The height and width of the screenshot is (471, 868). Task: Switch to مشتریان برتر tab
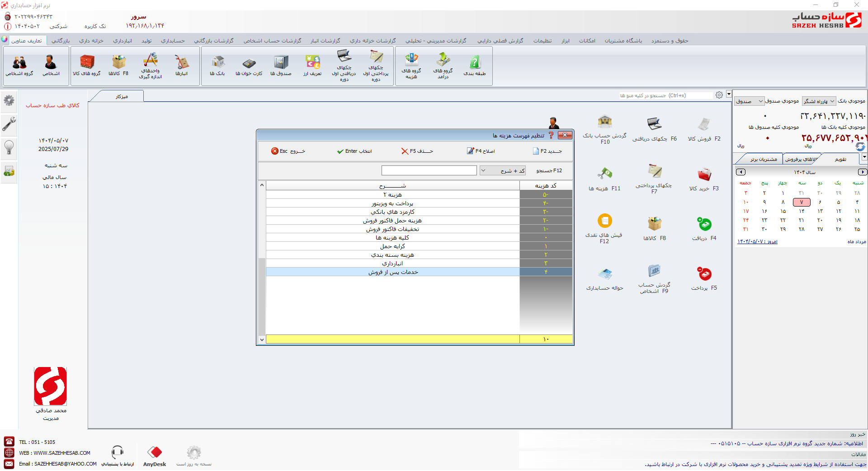pyautogui.click(x=763, y=159)
